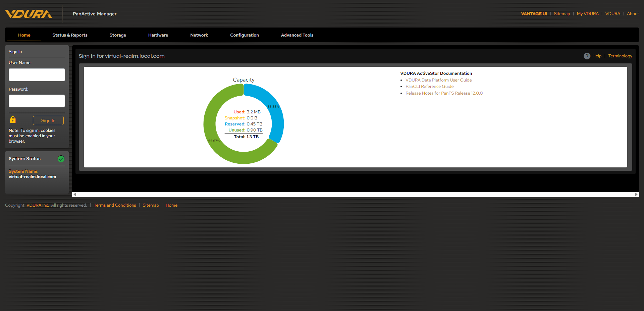Click the Help question mark icon

point(587,56)
